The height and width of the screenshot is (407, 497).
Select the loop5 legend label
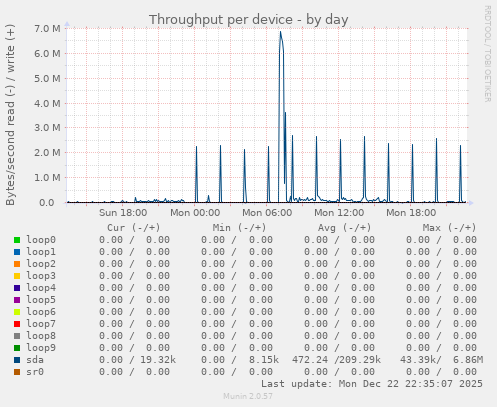[41, 300]
